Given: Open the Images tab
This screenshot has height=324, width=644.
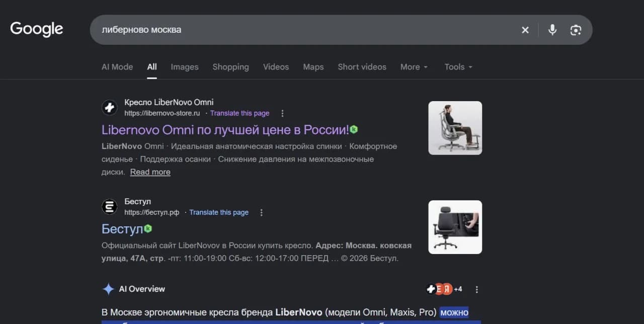Looking at the screenshot, I should point(185,67).
